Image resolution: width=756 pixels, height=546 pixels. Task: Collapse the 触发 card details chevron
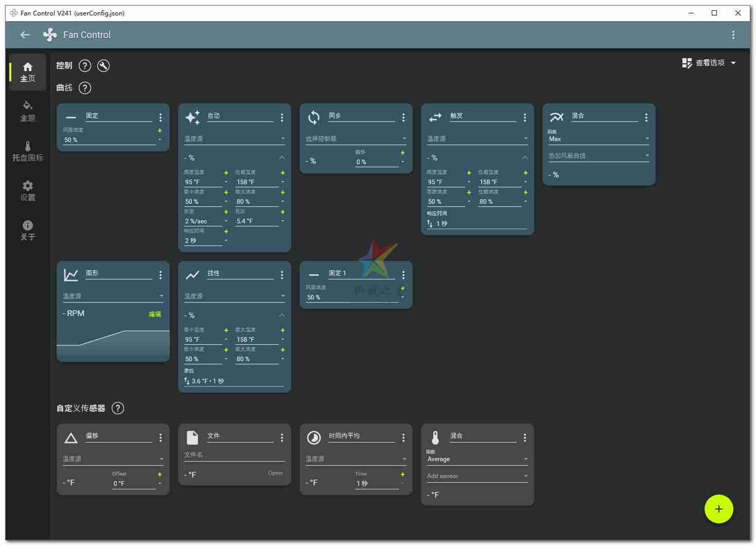coord(525,157)
